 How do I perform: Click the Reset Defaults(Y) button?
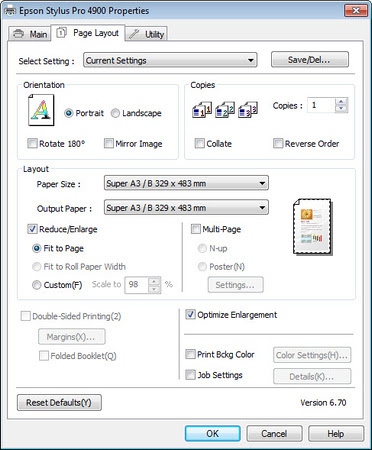pyautogui.click(x=59, y=403)
